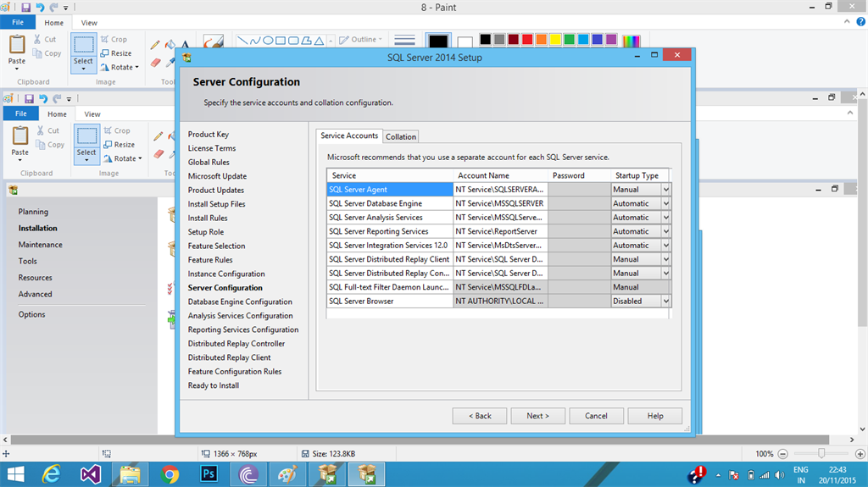Click the Help button in setup dialog
868x487 pixels.
pos(655,416)
